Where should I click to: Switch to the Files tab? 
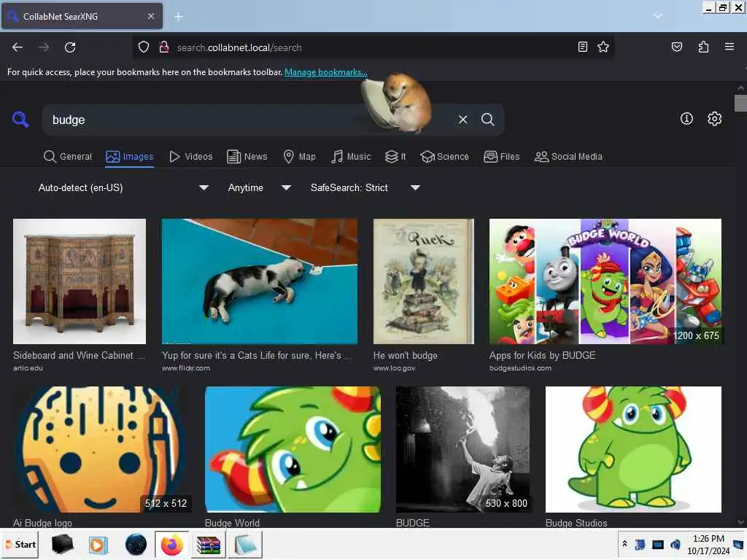click(501, 157)
